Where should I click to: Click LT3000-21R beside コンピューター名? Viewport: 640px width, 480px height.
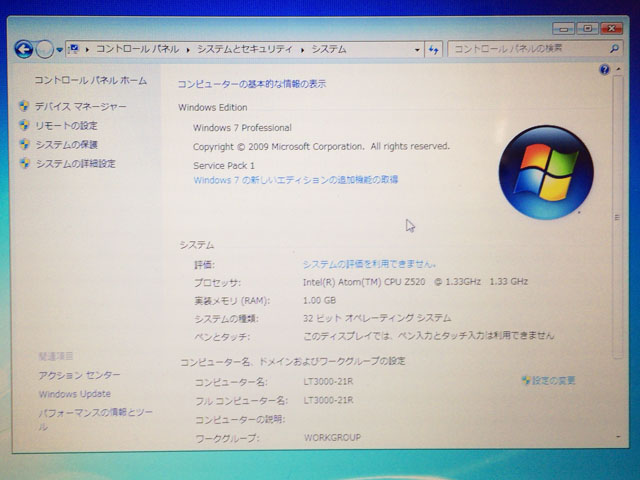click(x=328, y=381)
